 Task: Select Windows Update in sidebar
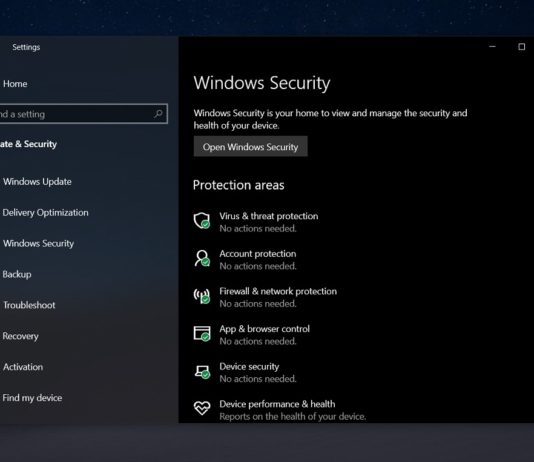click(37, 182)
